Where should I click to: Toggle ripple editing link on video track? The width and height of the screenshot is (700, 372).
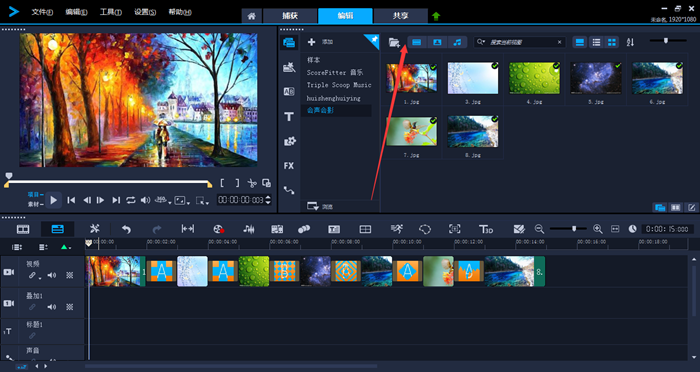32,276
